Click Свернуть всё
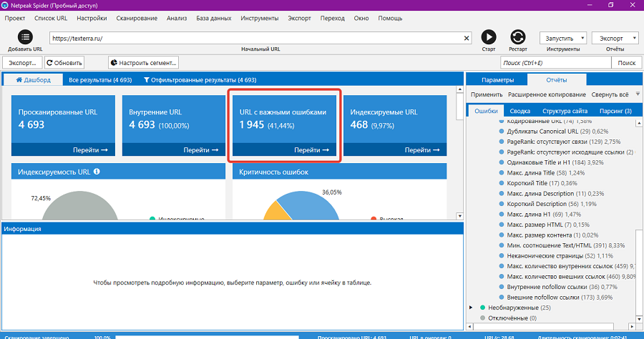 (610, 94)
